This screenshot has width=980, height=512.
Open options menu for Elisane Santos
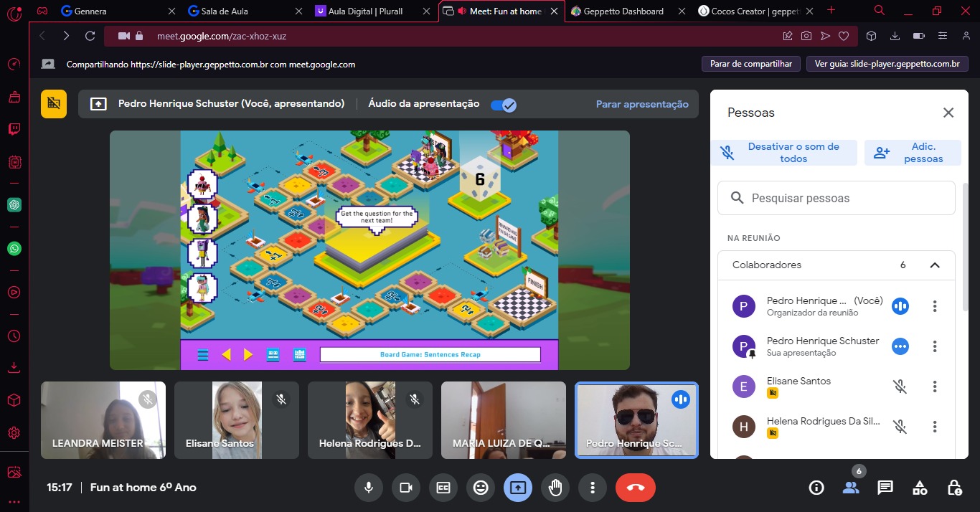click(x=935, y=387)
